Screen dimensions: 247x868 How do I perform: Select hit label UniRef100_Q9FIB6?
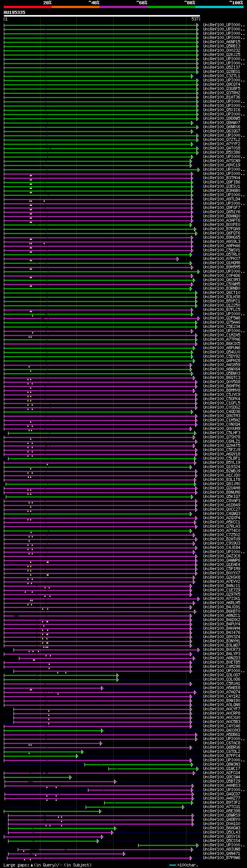222,182
